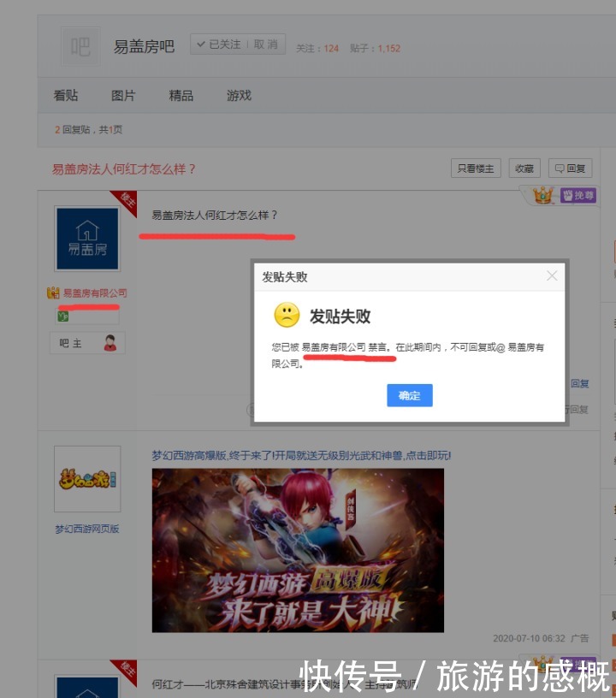The width and height of the screenshot is (616, 698).
Task: Open 梦幻西游高爆版 ad title link
Action: (301, 455)
